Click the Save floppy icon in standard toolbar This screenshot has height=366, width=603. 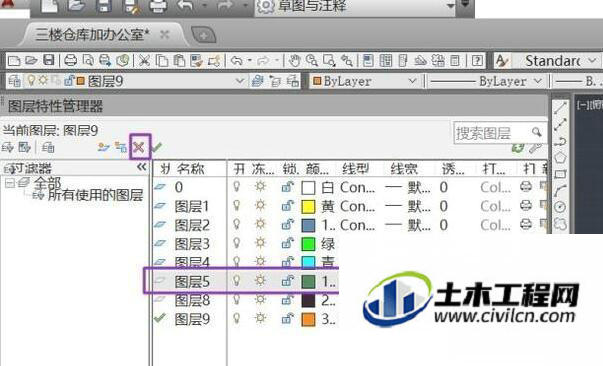(49, 60)
